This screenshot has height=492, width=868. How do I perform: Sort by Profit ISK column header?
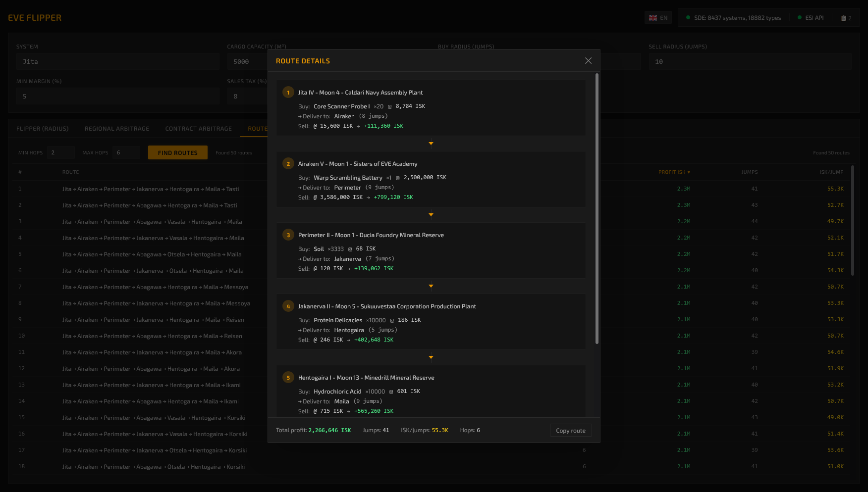click(x=674, y=172)
